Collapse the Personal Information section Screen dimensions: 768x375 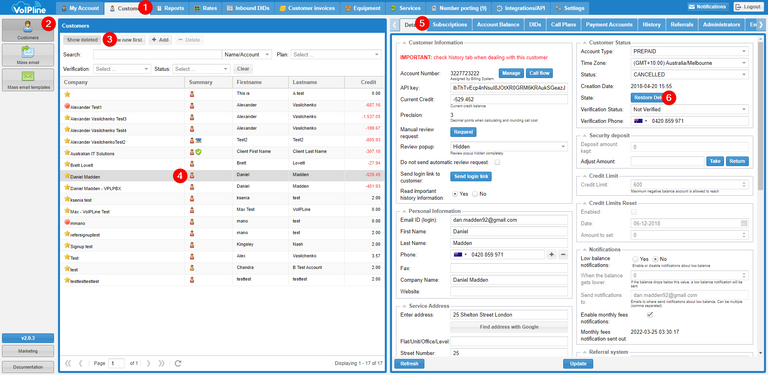coord(404,211)
